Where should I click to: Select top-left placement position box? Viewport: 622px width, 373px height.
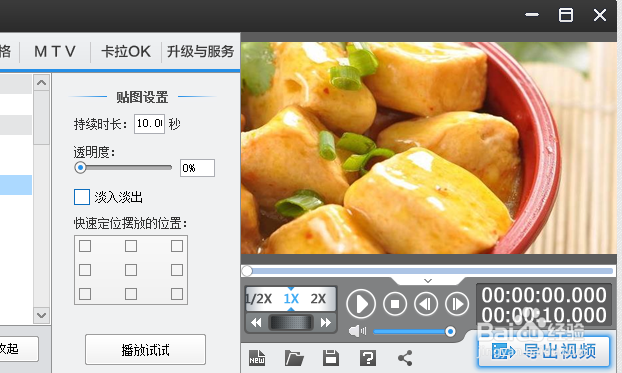(x=85, y=246)
